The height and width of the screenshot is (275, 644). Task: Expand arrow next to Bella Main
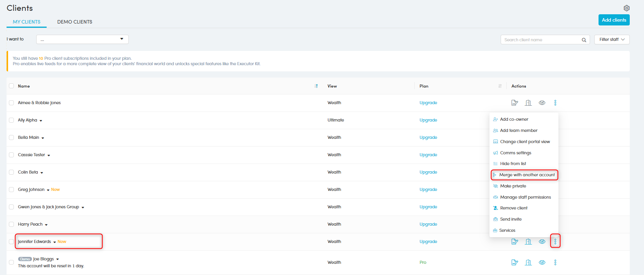point(43,138)
